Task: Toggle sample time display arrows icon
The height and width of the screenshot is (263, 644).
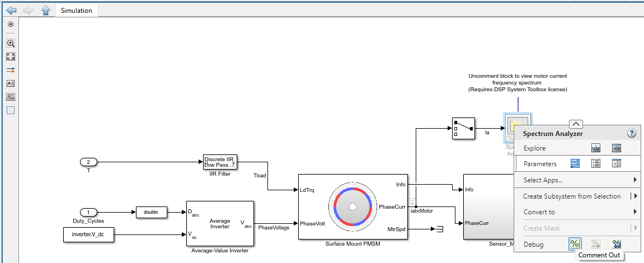Action: [x=11, y=70]
